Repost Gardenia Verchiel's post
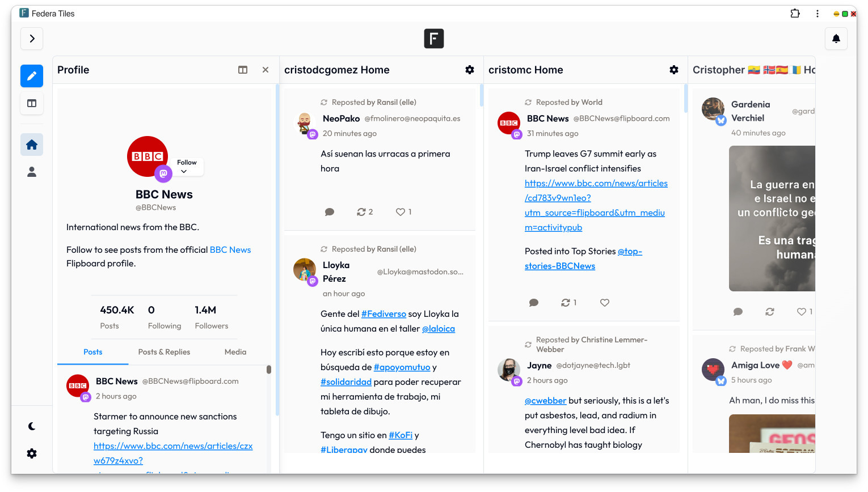The width and height of the screenshot is (868, 492). point(770,312)
